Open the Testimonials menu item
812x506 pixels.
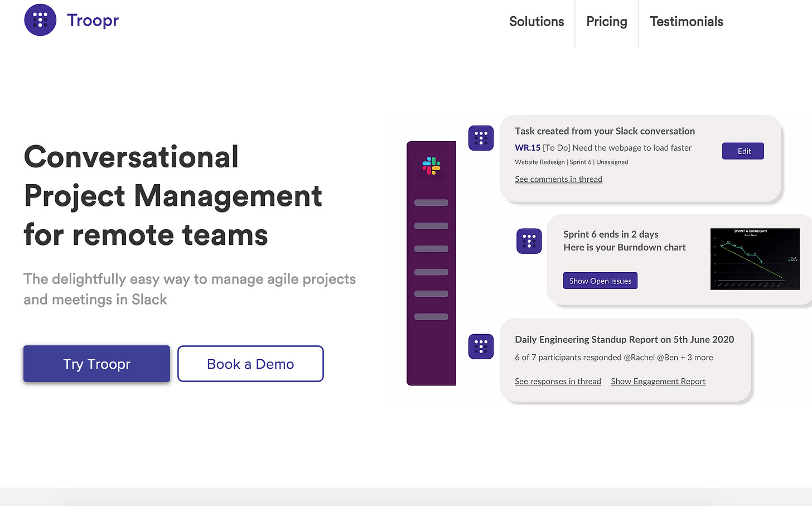click(x=687, y=22)
